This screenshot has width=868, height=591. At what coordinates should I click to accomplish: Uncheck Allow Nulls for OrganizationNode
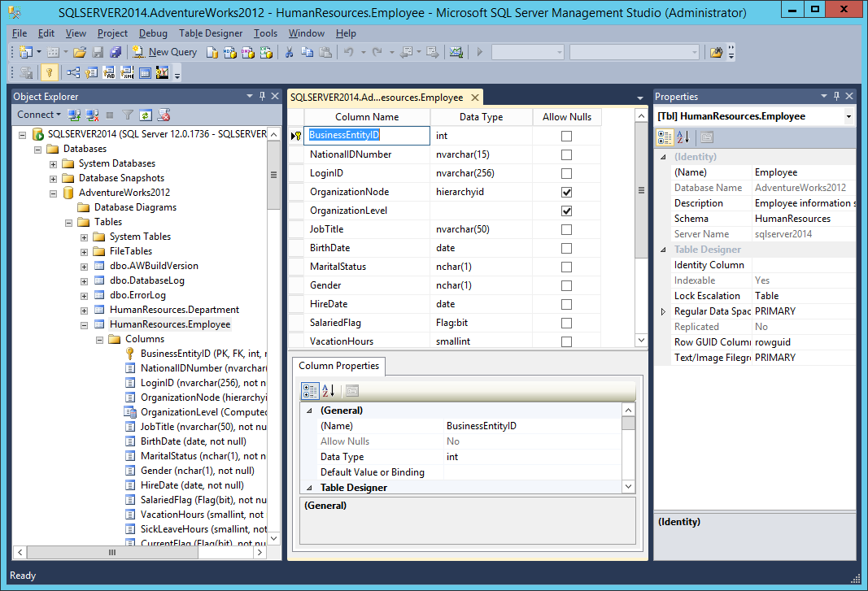[x=565, y=191]
